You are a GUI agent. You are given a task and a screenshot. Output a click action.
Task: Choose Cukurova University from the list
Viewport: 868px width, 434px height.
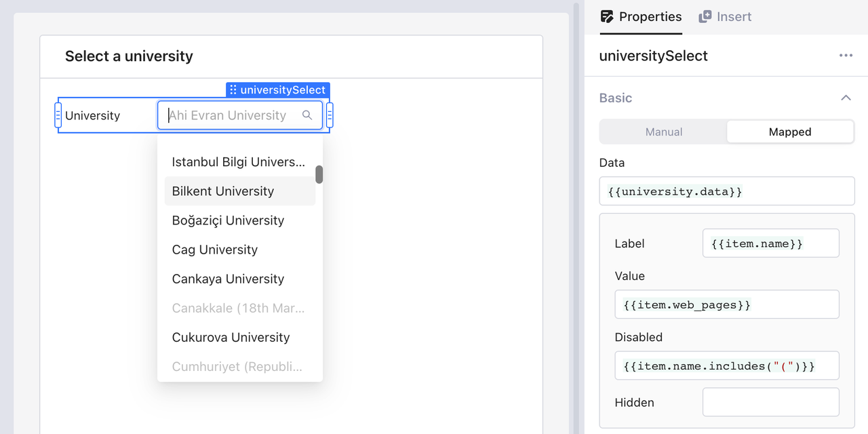click(x=231, y=337)
